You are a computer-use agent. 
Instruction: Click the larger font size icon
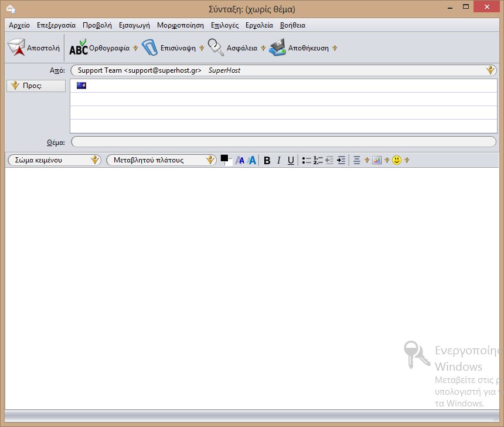[251, 160]
